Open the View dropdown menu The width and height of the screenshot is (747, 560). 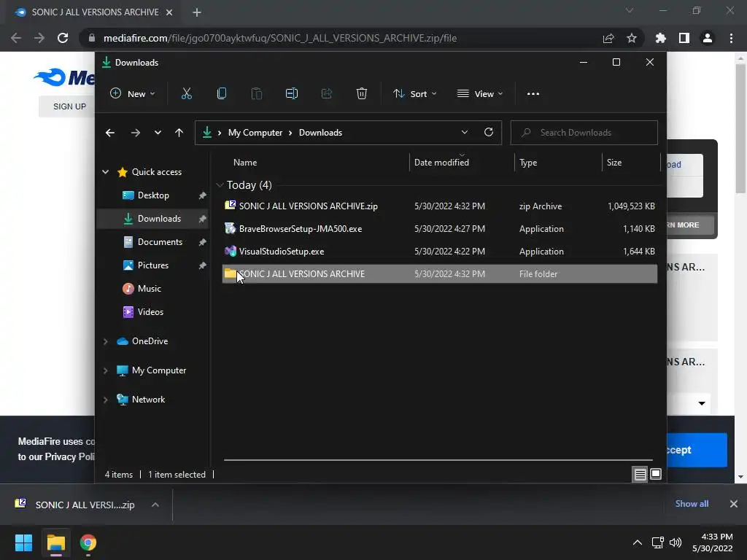(x=480, y=94)
